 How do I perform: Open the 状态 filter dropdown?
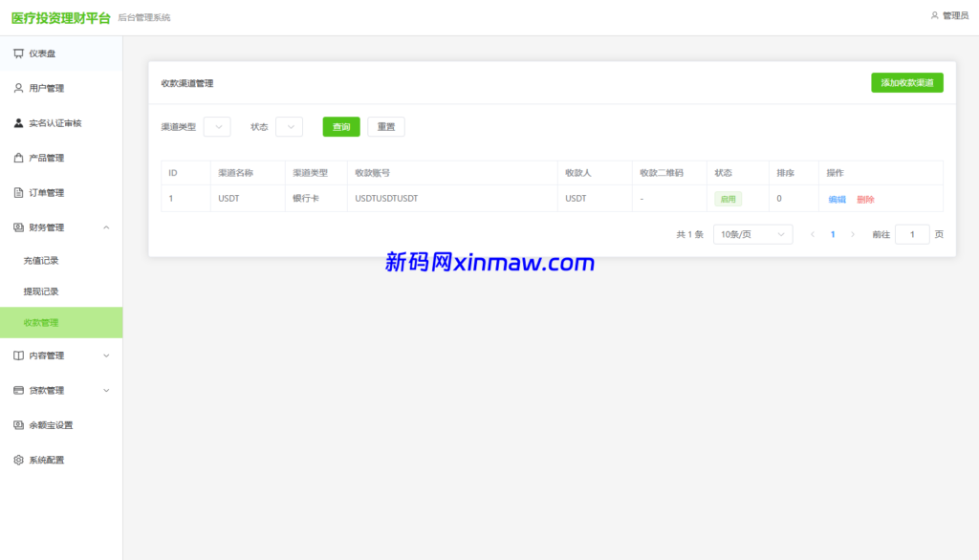(x=289, y=127)
